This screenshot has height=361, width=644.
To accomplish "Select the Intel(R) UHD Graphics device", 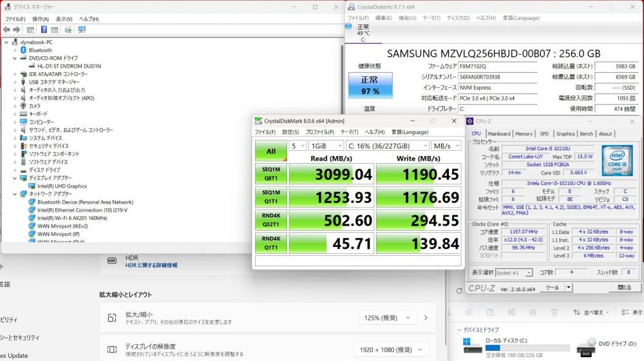I will (x=62, y=186).
